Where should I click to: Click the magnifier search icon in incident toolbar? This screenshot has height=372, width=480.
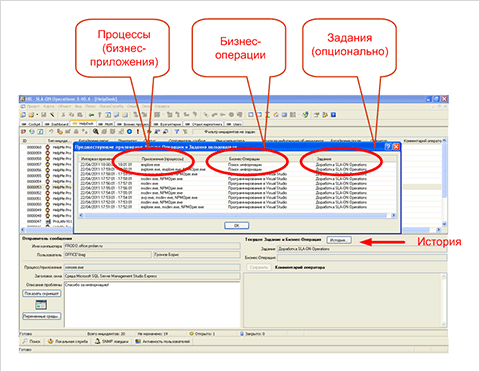96,132
